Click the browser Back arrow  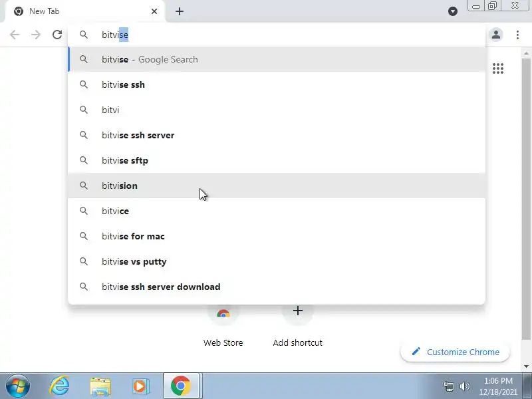[x=15, y=35]
